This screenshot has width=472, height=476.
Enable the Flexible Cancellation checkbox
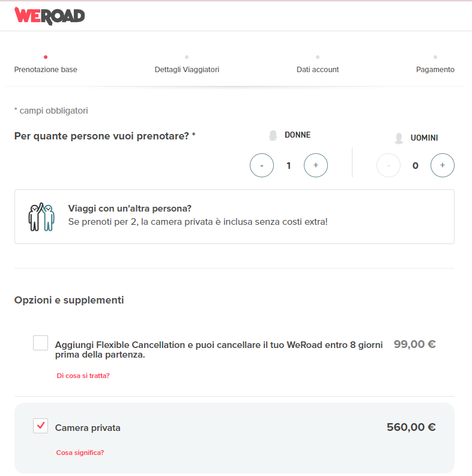click(x=41, y=343)
